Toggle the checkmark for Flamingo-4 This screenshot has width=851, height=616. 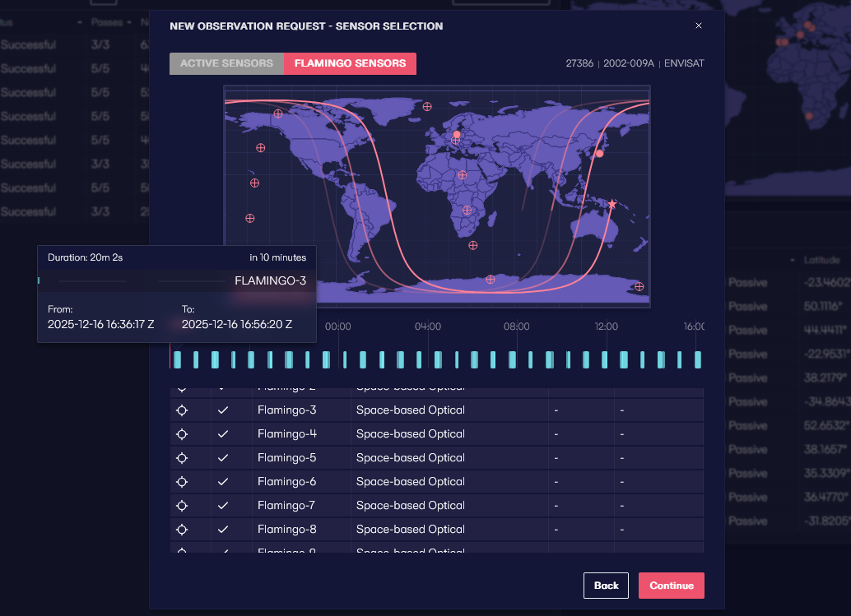tap(222, 434)
